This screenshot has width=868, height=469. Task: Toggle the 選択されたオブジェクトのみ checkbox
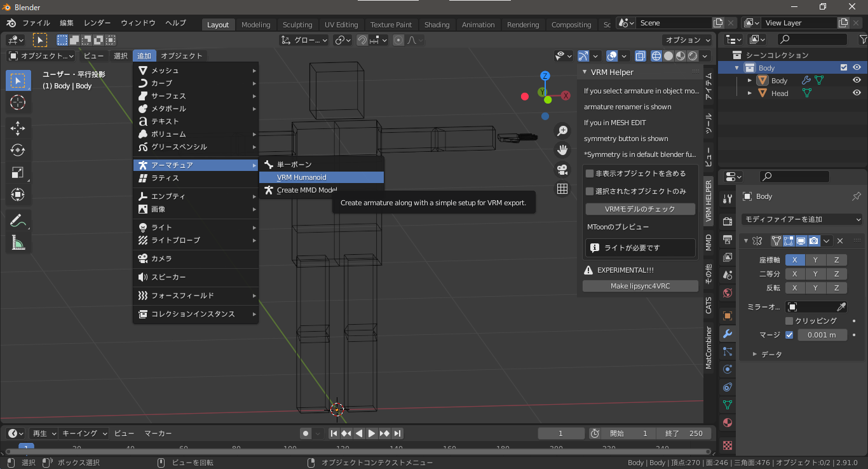click(590, 191)
